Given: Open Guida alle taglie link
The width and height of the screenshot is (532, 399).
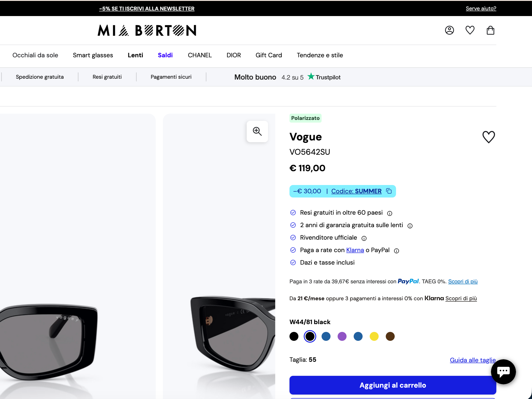Looking at the screenshot, I should click(473, 360).
